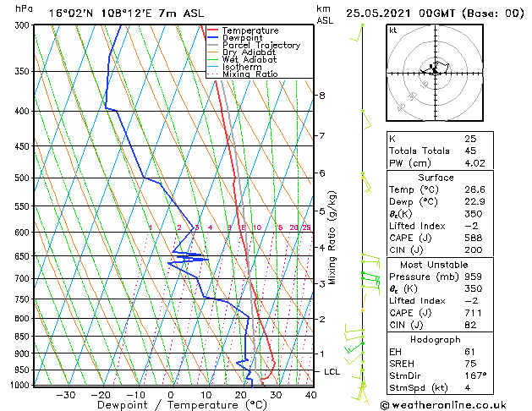This screenshot has width=532, height=411.
Task: Click the Dewpoint legend entry
Action: click(x=242, y=38)
